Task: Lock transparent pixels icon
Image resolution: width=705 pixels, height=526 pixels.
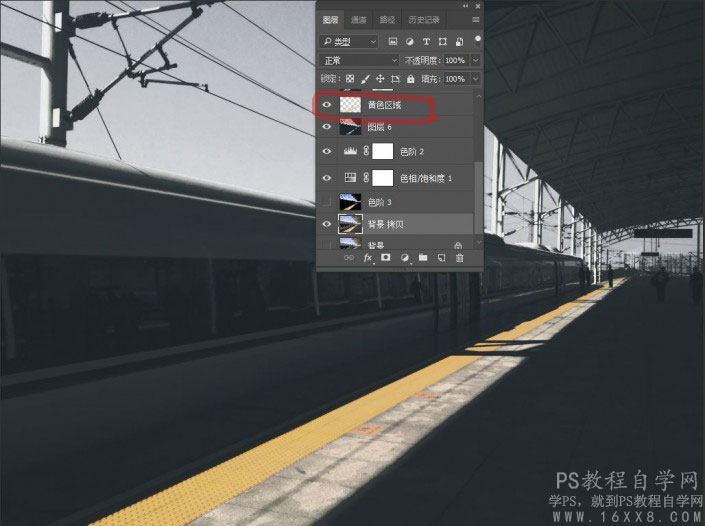Action: coord(350,79)
